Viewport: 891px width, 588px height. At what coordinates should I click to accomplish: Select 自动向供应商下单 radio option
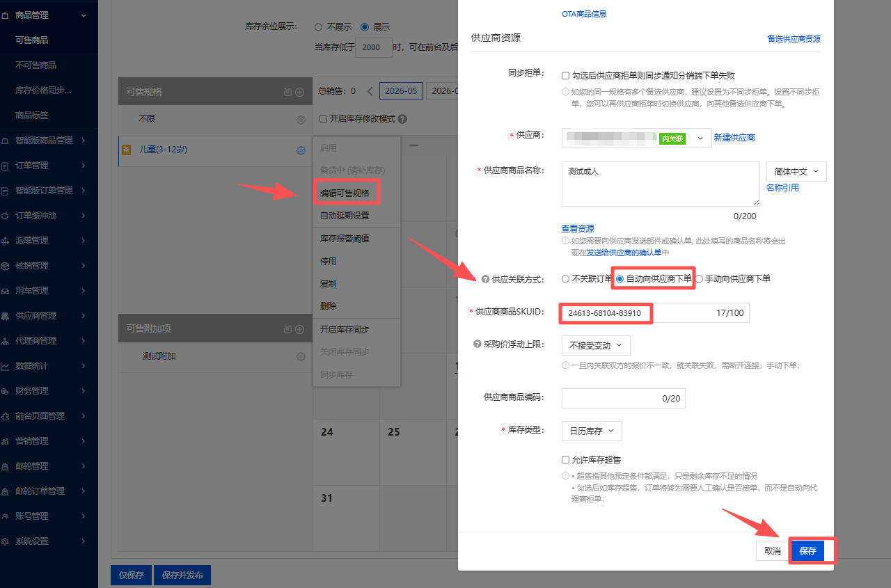[620, 279]
